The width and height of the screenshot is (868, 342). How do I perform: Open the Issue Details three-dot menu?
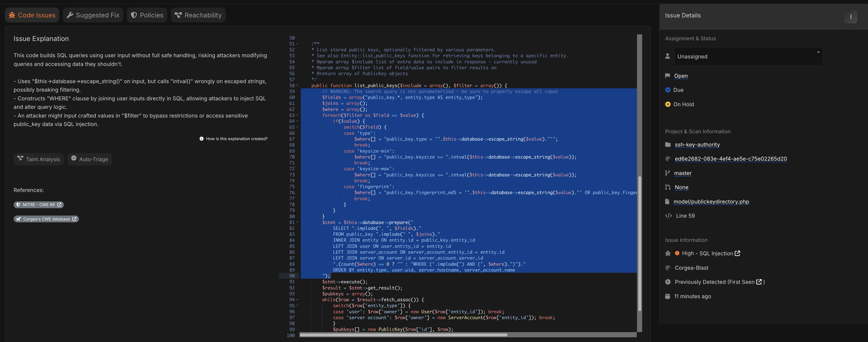click(x=851, y=16)
